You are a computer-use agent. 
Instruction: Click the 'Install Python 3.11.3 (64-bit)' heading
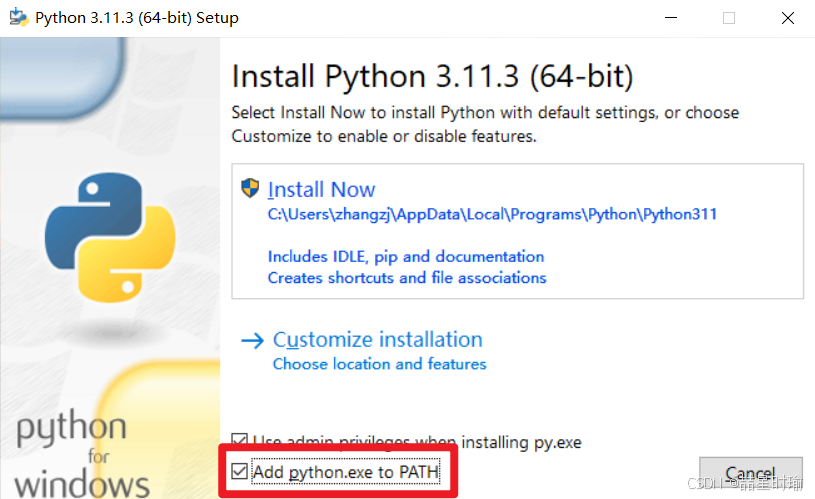432,76
